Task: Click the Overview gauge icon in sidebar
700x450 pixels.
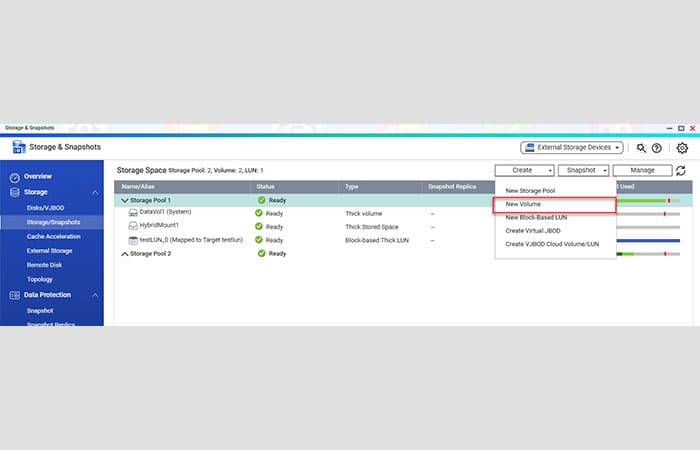Action: pos(15,177)
